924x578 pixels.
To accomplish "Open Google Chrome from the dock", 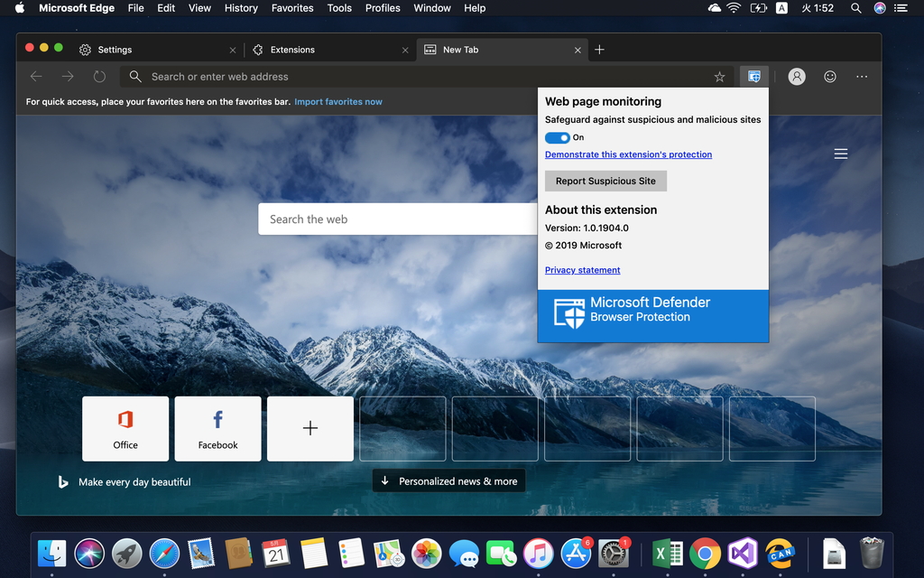I will pyautogui.click(x=705, y=554).
